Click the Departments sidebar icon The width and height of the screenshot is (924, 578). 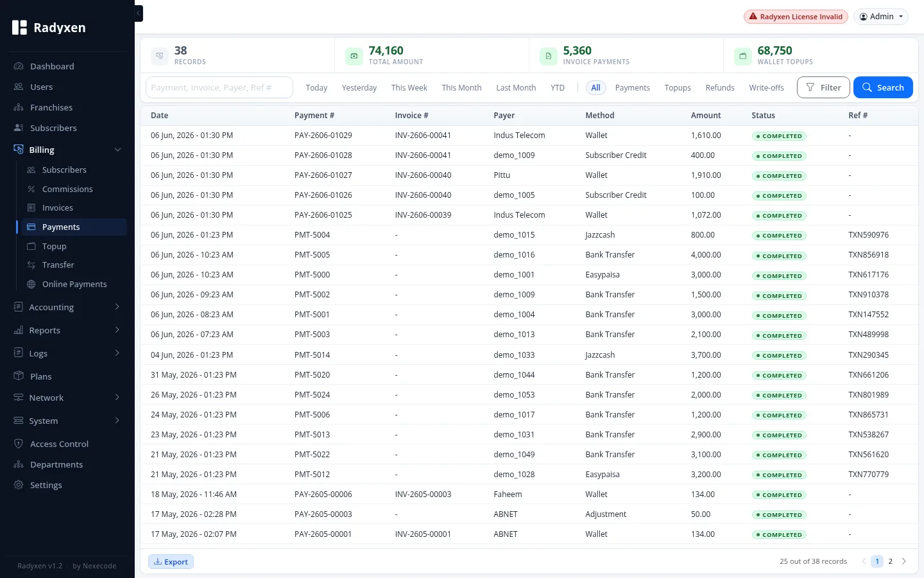pyautogui.click(x=19, y=464)
